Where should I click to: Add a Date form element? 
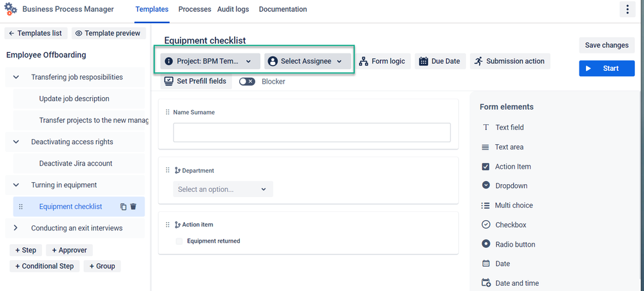click(x=495, y=264)
